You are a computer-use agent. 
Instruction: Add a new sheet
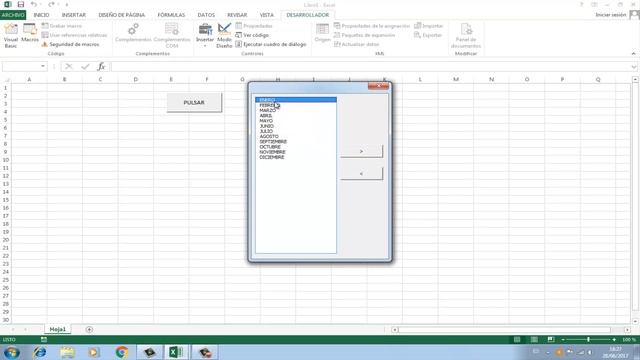pos(89,329)
